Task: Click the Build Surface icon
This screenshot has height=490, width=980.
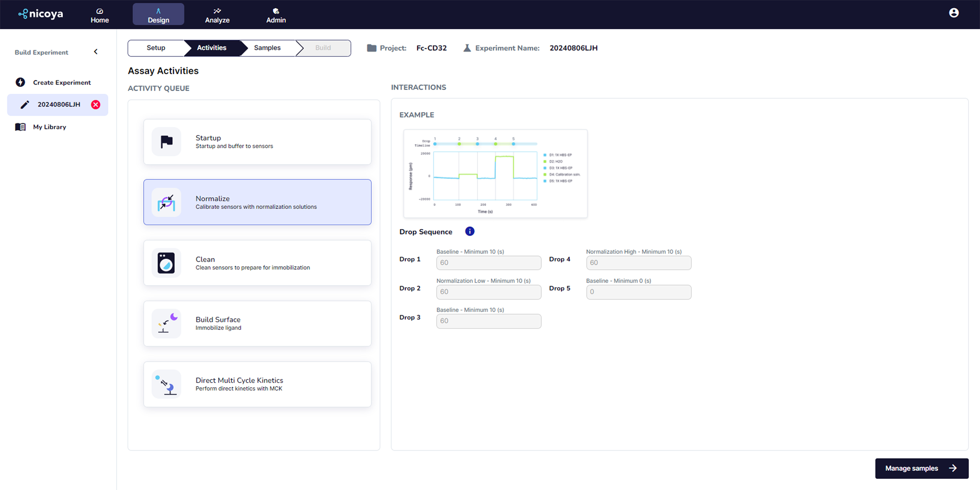Action: (166, 323)
